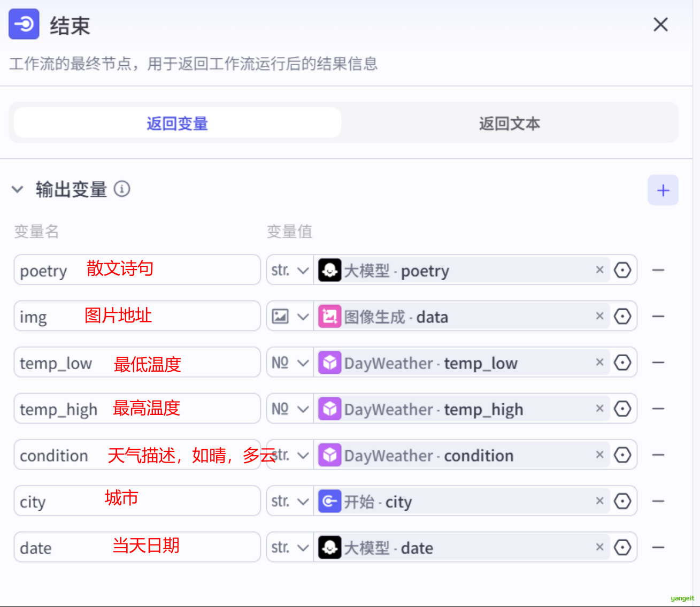
Task: Clear the 大模型 poetry value with x icon
Action: [599, 270]
